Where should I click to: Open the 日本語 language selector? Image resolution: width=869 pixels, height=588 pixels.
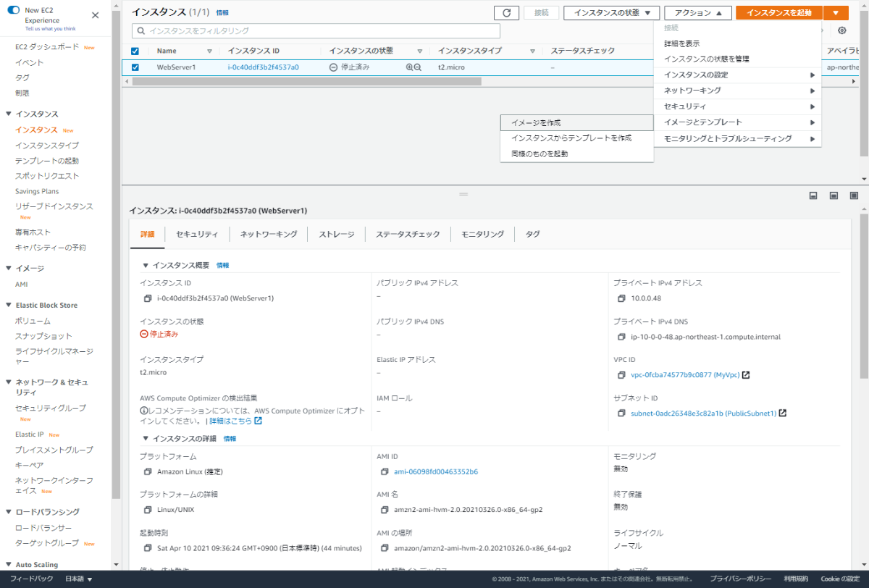pyautogui.click(x=78, y=579)
